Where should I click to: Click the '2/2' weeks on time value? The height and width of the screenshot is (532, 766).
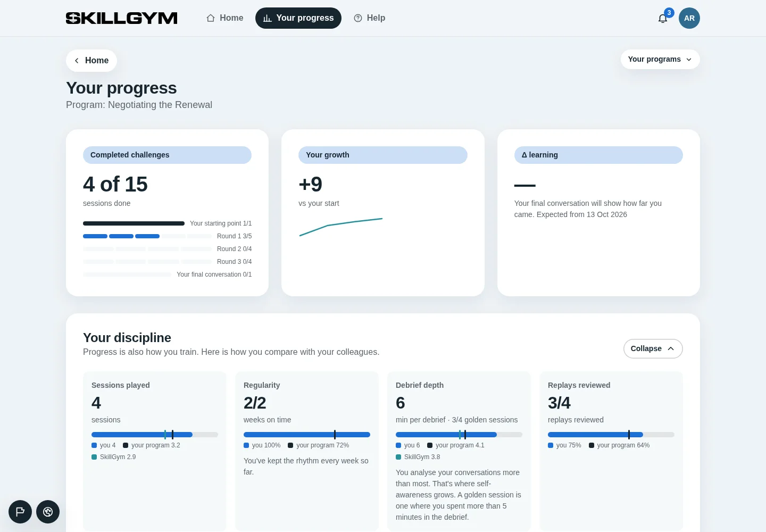click(255, 403)
